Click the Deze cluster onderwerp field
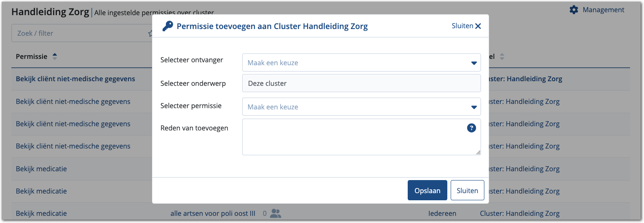The width and height of the screenshot is (644, 223). pos(361,83)
